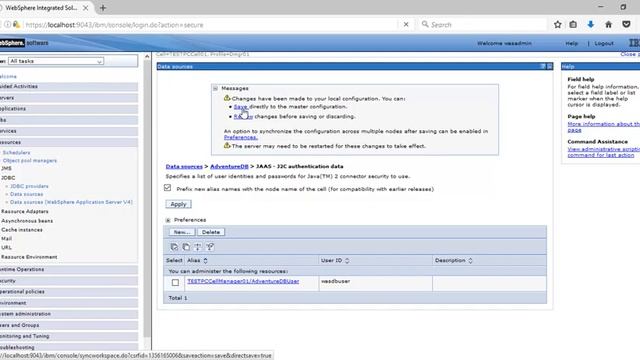This screenshot has width=640, height=360.
Task: View administrative scripting command link
Action: coord(604,152)
